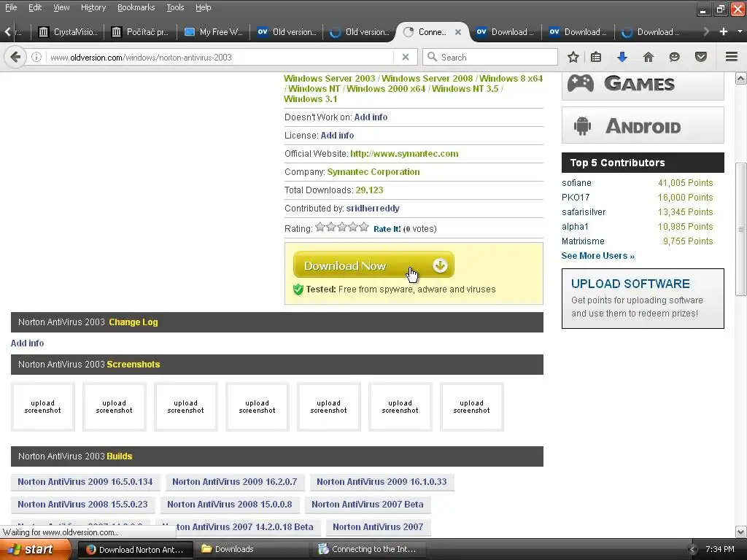This screenshot has width=747, height=560.
Task: Show bookmarks list icon
Action: [596, 57]
